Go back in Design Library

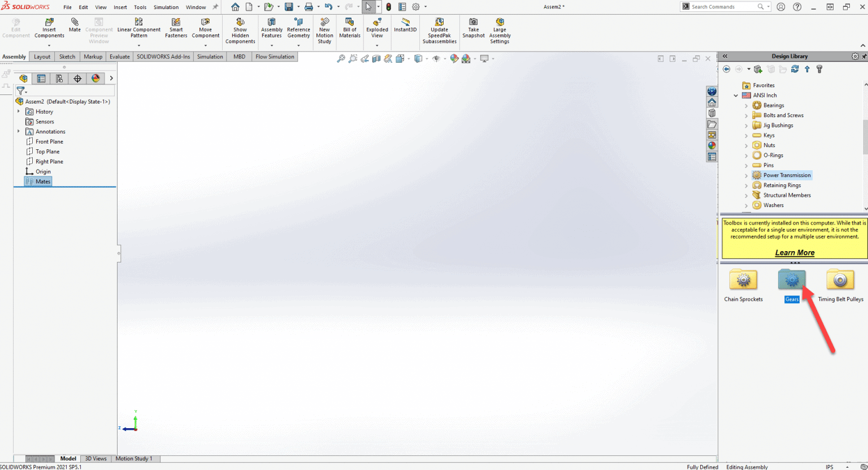point(727,69)
